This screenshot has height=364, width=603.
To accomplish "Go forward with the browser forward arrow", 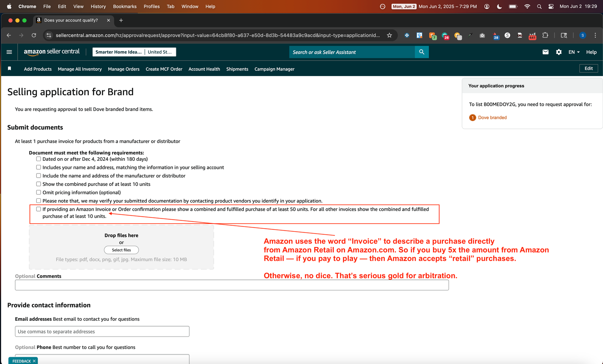I will (x=21, y=35).
